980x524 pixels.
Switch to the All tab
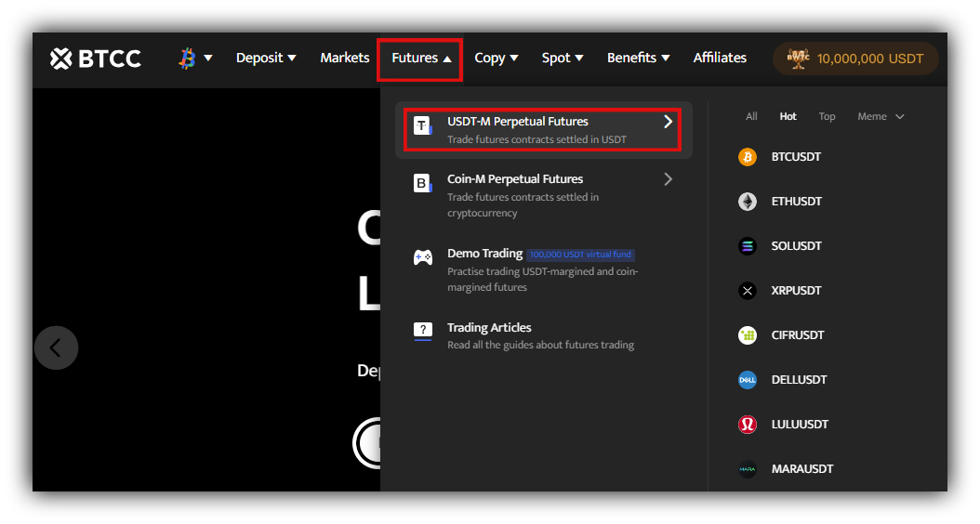point(751,116)
